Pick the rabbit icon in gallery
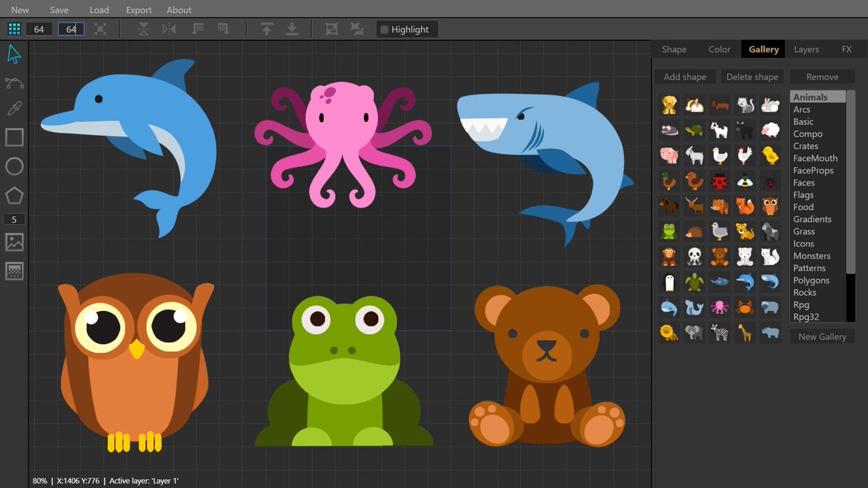Screen dimensions: 868x488 770,105
